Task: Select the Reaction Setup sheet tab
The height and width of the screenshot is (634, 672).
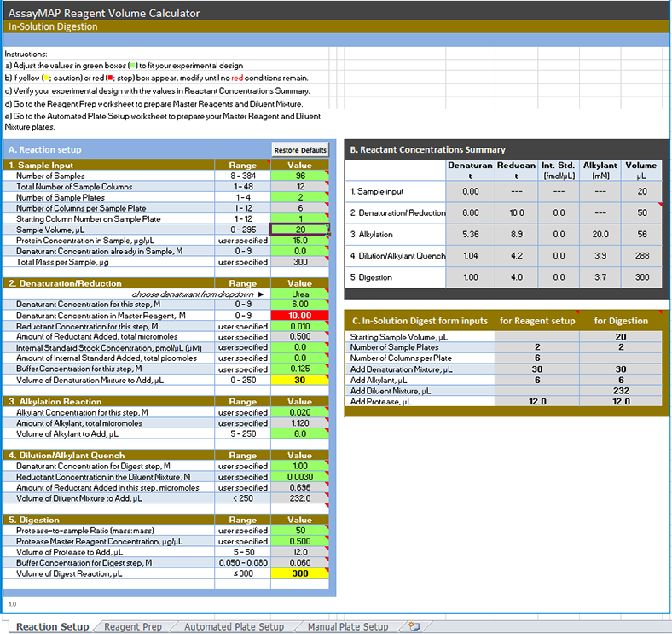Action: (52, 626)
